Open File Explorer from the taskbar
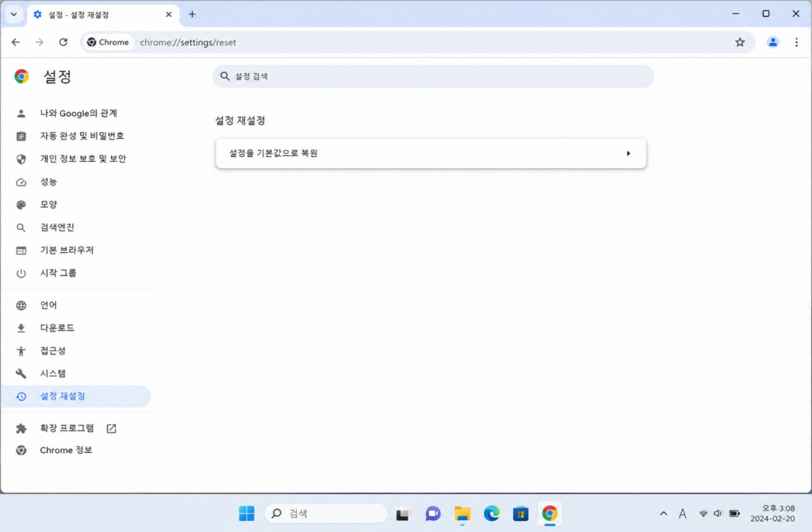 (x=462, y=513)
